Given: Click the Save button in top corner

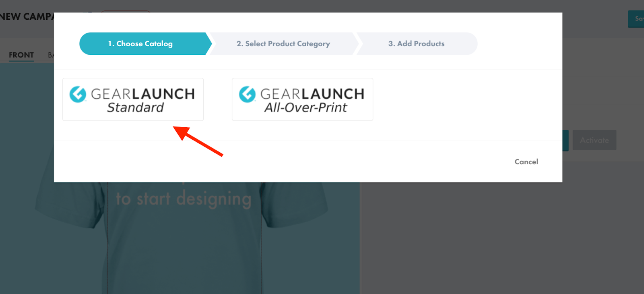Looking at the screenshot, I should [x=636, y=19].
